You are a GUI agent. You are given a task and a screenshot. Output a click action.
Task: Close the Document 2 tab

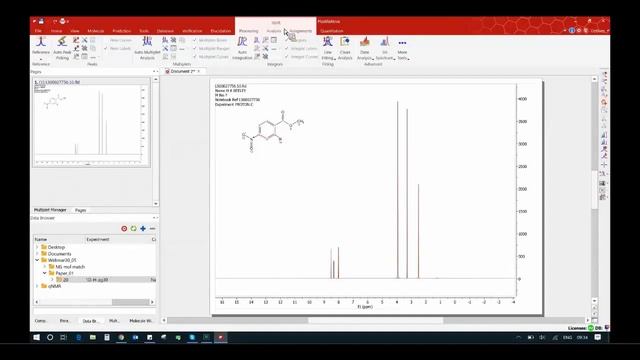tap(199, 71)
